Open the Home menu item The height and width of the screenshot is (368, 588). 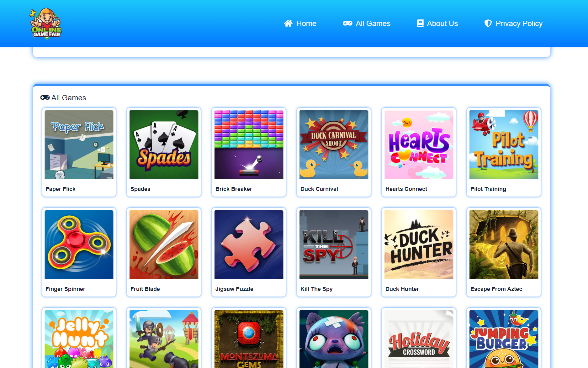click(x=306, y=24)
